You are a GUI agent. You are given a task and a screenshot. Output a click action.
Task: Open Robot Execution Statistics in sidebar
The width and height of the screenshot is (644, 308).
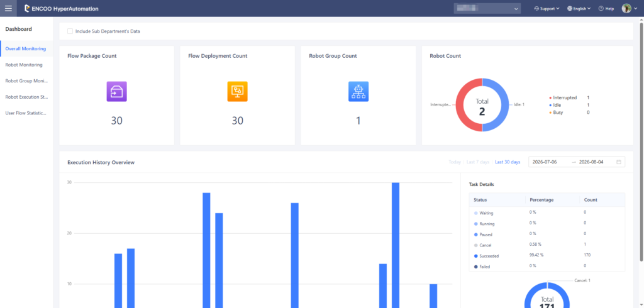click(26, 97)
